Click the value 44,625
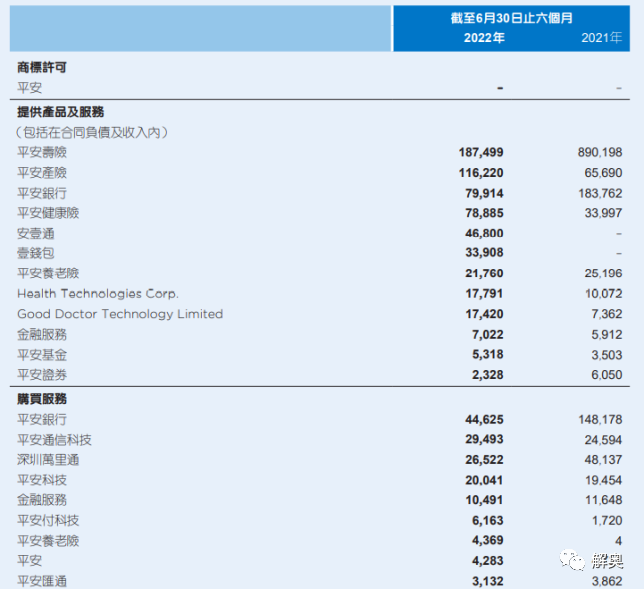Image resolution: width=644 pixels, height=589 pixels. click(x=484, y=419)
